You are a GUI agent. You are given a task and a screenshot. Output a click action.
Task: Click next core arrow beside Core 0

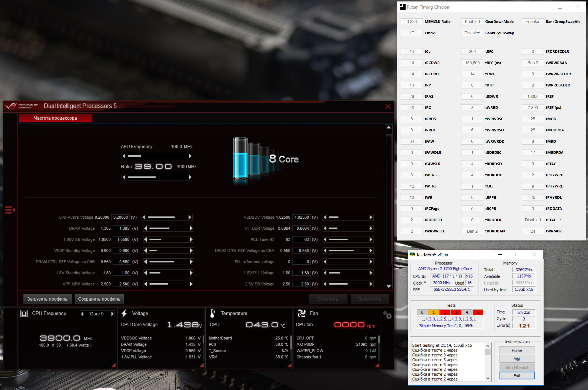(112, 314)
